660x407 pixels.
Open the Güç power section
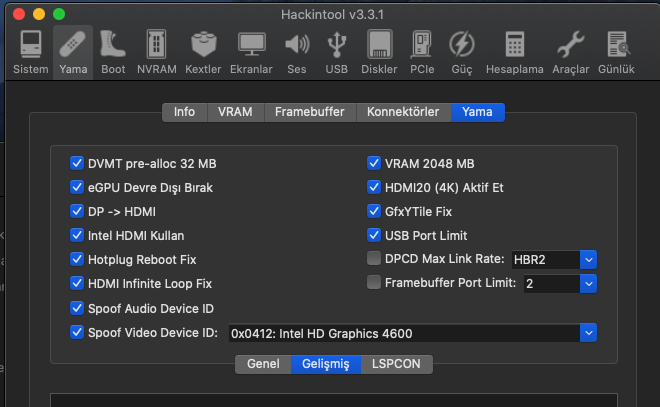[462, 52]
